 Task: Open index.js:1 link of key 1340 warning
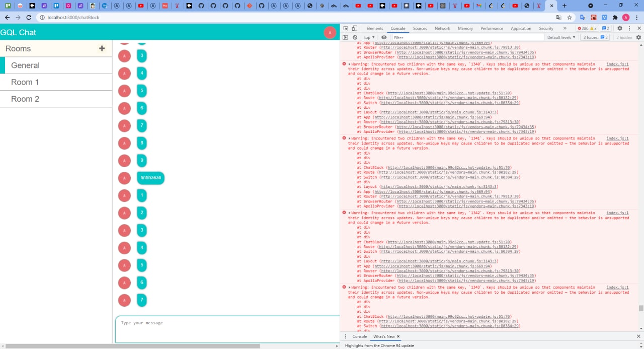[617, 64]
